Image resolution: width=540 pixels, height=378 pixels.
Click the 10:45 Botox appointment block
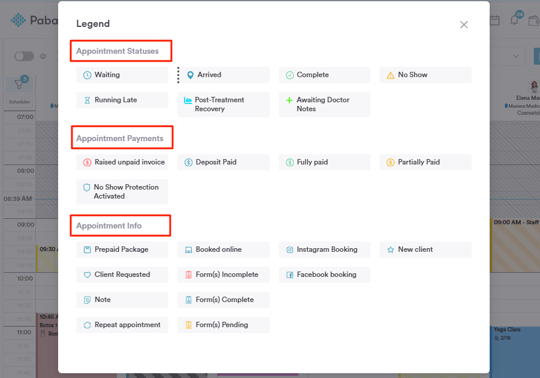pyautogui.click(x=47, y=344)
